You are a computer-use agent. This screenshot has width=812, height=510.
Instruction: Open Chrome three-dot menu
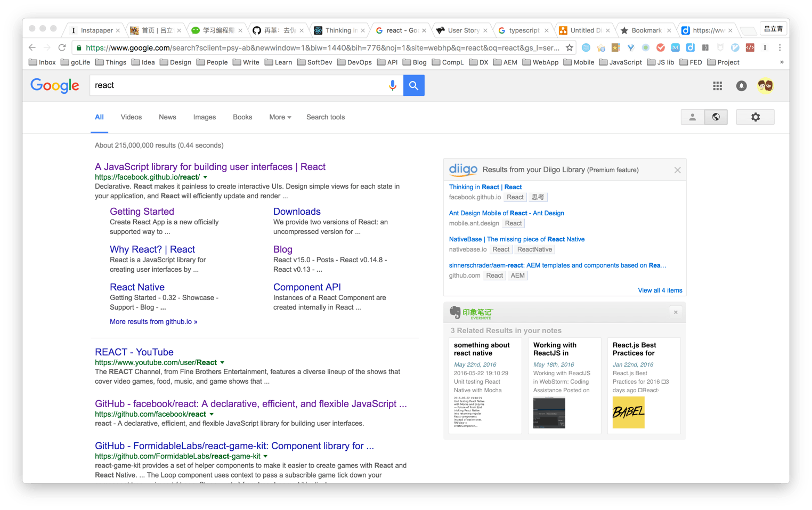(779, 47)
